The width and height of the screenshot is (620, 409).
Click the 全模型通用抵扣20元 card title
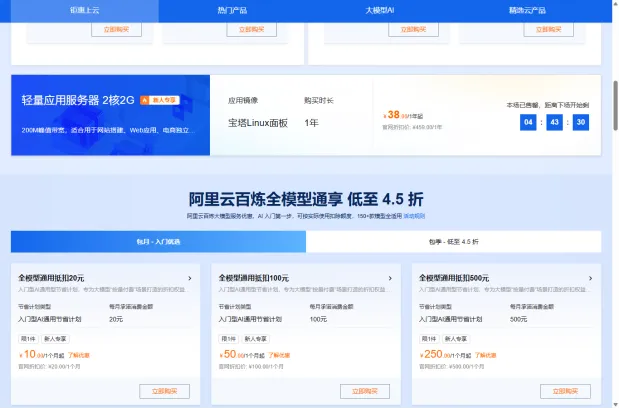coord(51,278)
